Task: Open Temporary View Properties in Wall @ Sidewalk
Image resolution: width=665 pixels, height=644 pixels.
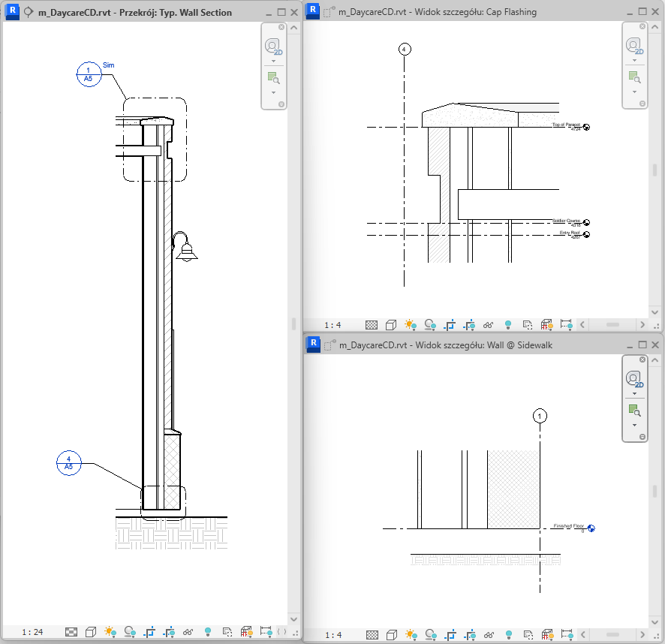Action: (528, 635)
